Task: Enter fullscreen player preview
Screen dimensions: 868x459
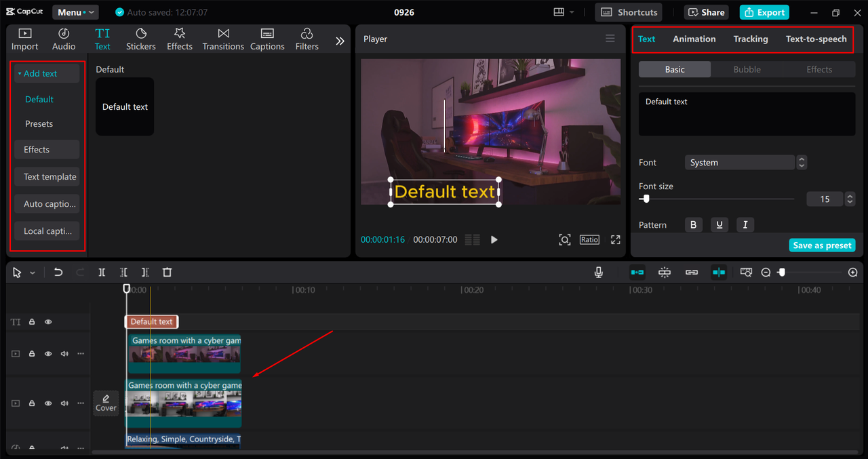Action: tap(616, 239)
